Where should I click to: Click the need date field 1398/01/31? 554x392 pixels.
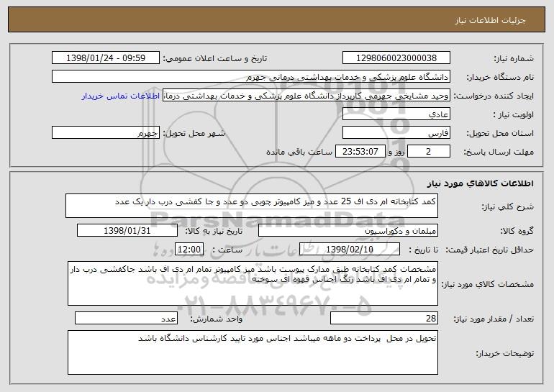pyautogui.click(x=127, y=231)
